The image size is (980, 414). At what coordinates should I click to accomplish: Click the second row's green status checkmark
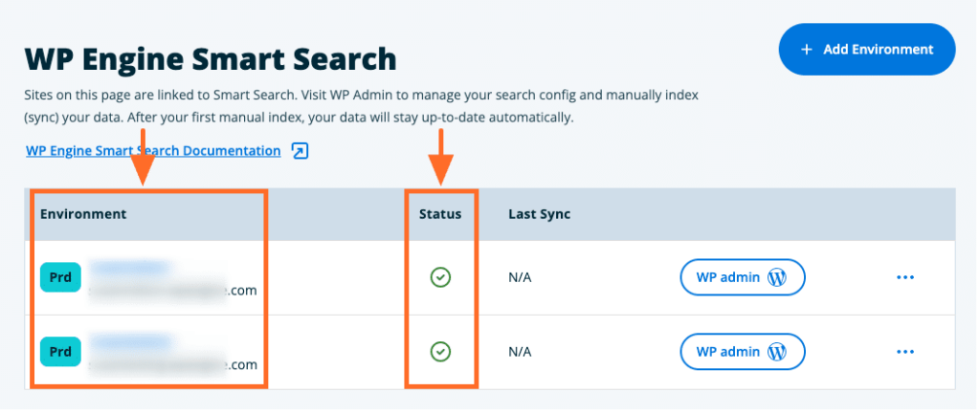[440, 352]
